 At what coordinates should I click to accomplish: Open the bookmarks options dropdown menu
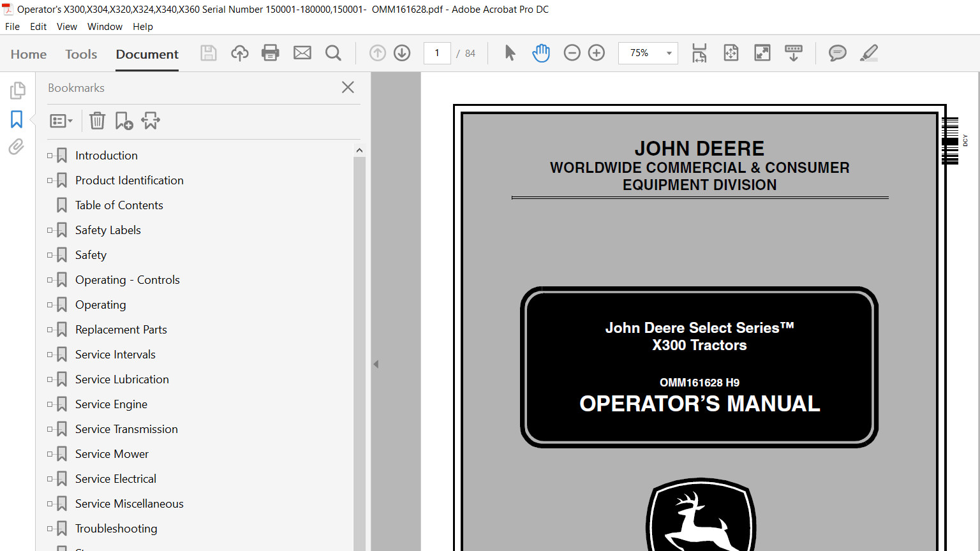[61, 121]
